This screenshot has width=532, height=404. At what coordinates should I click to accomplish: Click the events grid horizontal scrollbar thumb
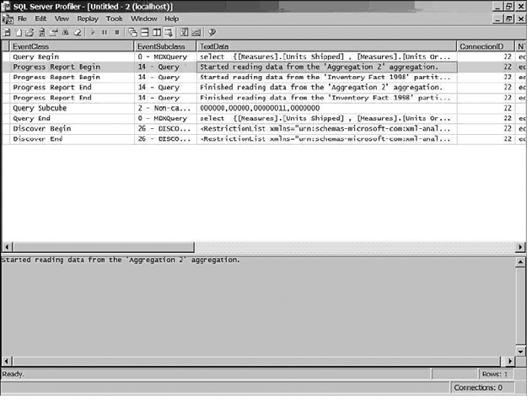click(103, 247)
